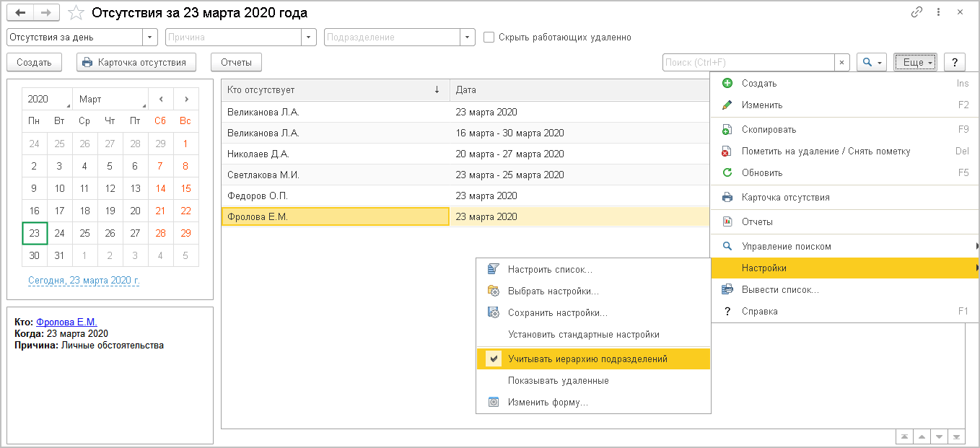This screenshot has height=448, width=980.
Task: Click the favorites star icon
Action: tap(76, 13)
